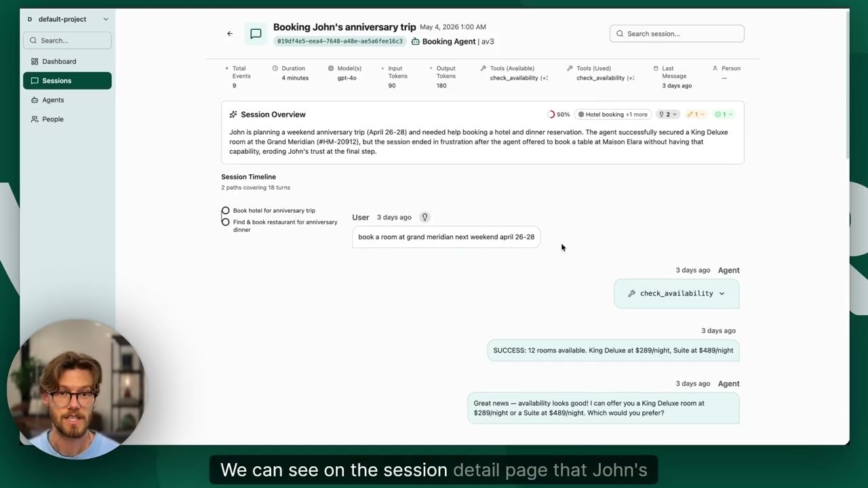This screenshot has width=868, height=488.
Task: Click the av3 version label
Action: click(x=488, y=41)
